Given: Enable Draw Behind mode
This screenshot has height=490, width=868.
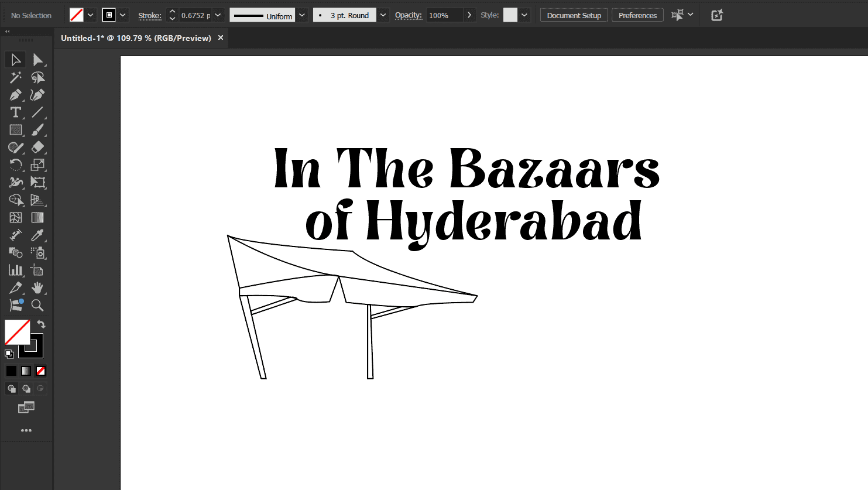Looking at the screenshot, I should [26, 388].
